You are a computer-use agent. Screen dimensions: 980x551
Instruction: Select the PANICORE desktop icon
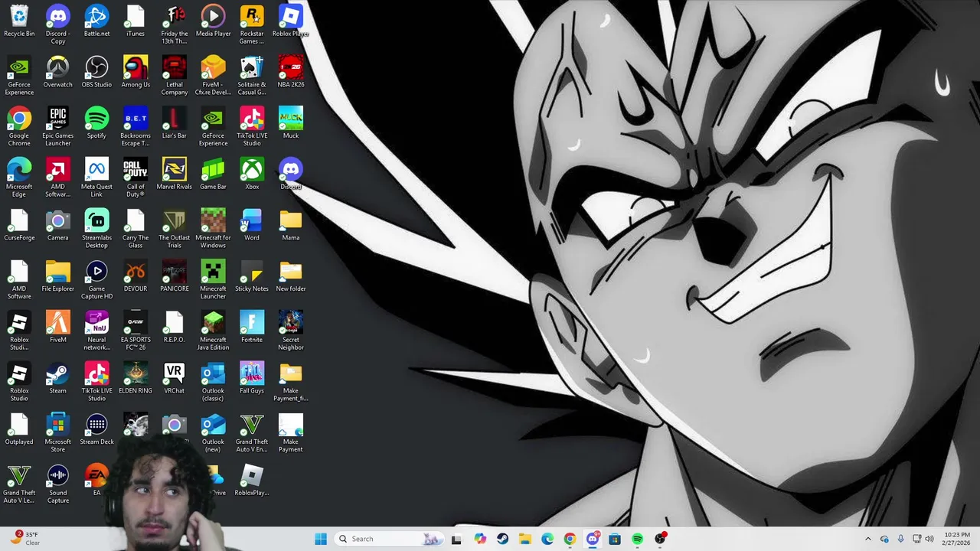(x=174, y=277)
